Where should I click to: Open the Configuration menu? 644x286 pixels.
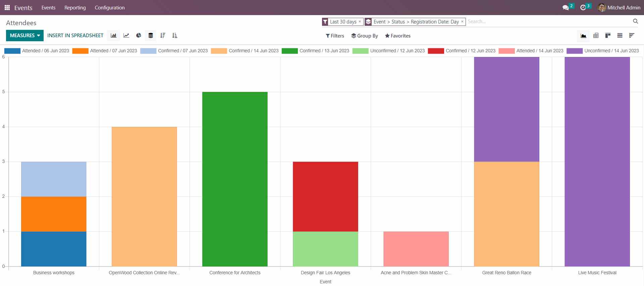(110, 7)
